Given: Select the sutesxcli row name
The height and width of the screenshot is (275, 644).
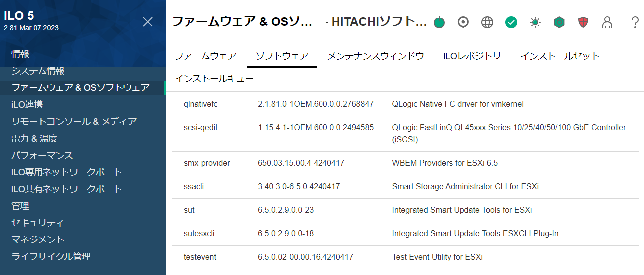Looking at the screenshot, I should (x=199, y=233).
